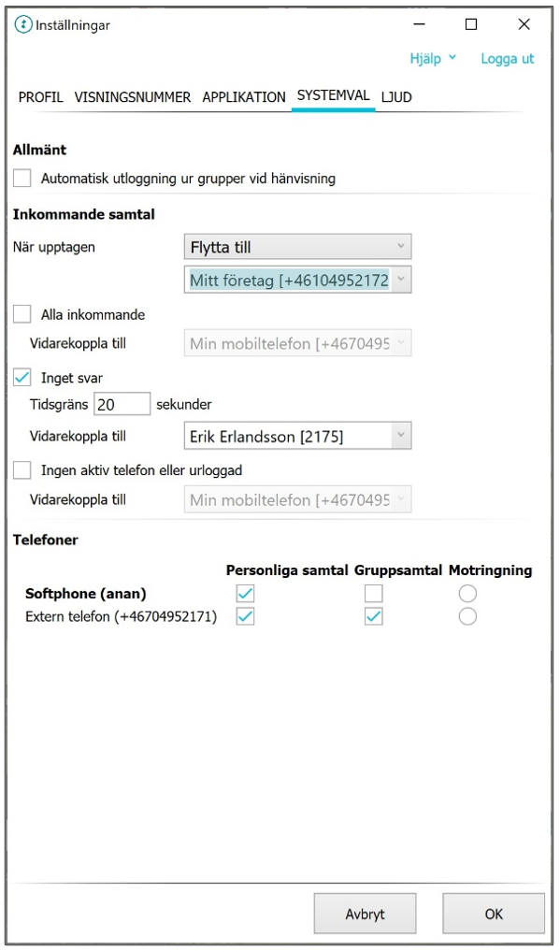
Task: Expand the Erik Erlandsson forwarding dropdown
Action: pos(297,436)
